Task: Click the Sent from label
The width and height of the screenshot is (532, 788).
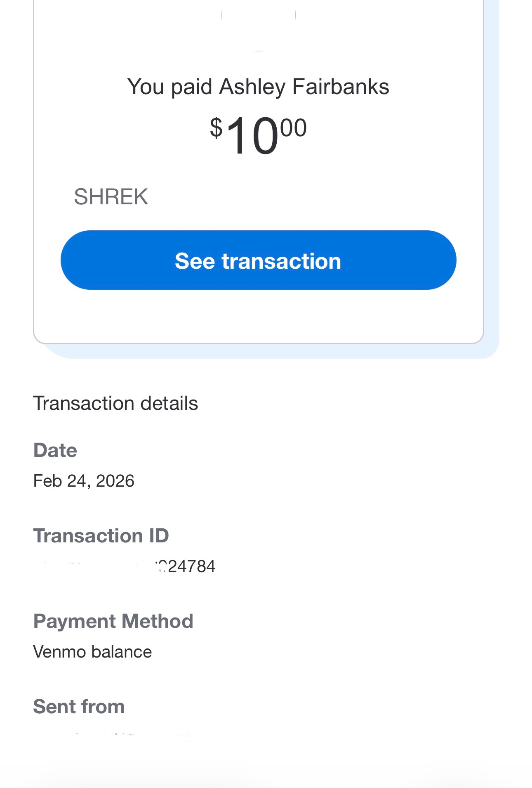Action: (79, 707)
